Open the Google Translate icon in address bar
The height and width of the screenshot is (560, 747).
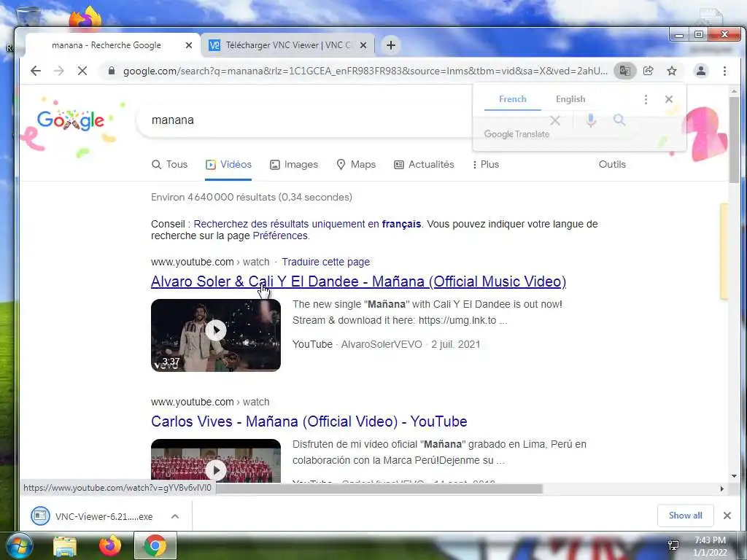pyautogui.click(x=624, y=71)
